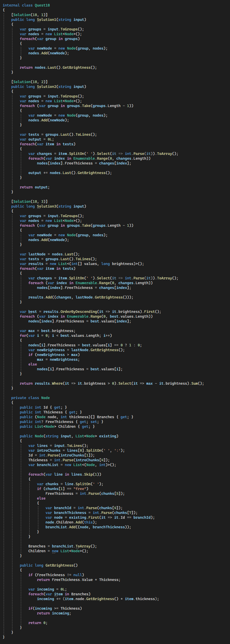The height and width of the screenshot is (644, 230).
Task: Click 'results.Add((changes, lastNode.GetBrightness()));' line
Action: tap(81, 297)
